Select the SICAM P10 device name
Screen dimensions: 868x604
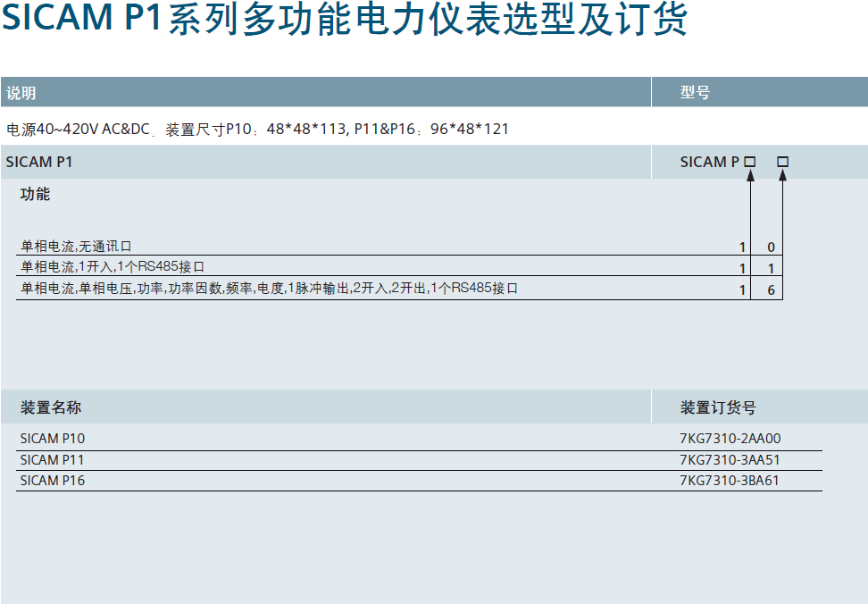53,439
